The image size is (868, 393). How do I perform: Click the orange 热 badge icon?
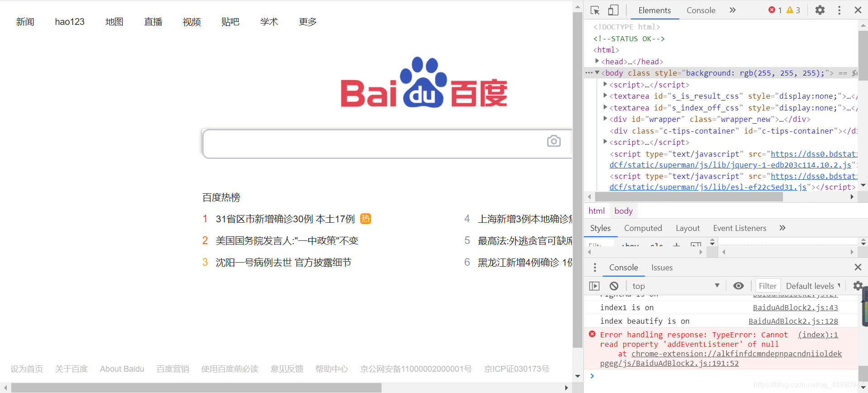coord(366,219)
